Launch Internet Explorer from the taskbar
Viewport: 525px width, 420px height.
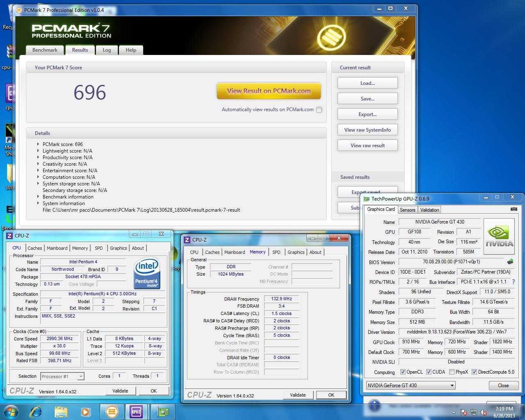[x=36, y=411]
